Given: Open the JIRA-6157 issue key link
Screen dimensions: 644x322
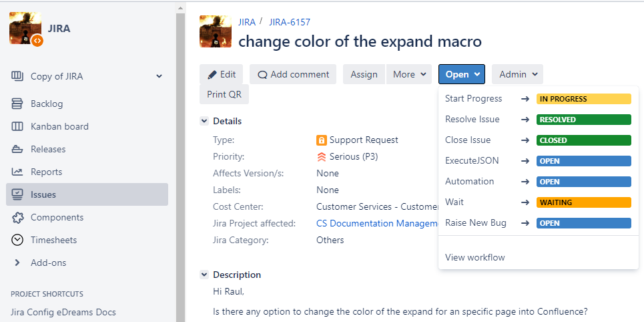Looking at the screenshot, I should [x=290, y=22].
